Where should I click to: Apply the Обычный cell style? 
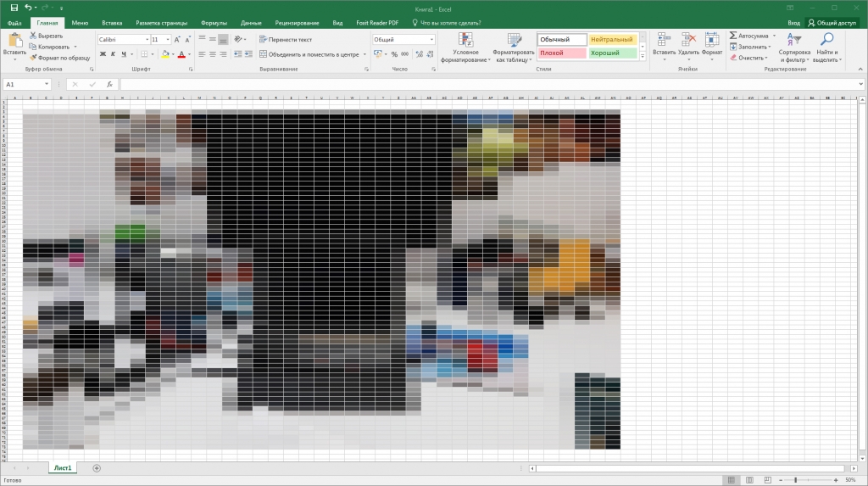click(x=561, y=39)
